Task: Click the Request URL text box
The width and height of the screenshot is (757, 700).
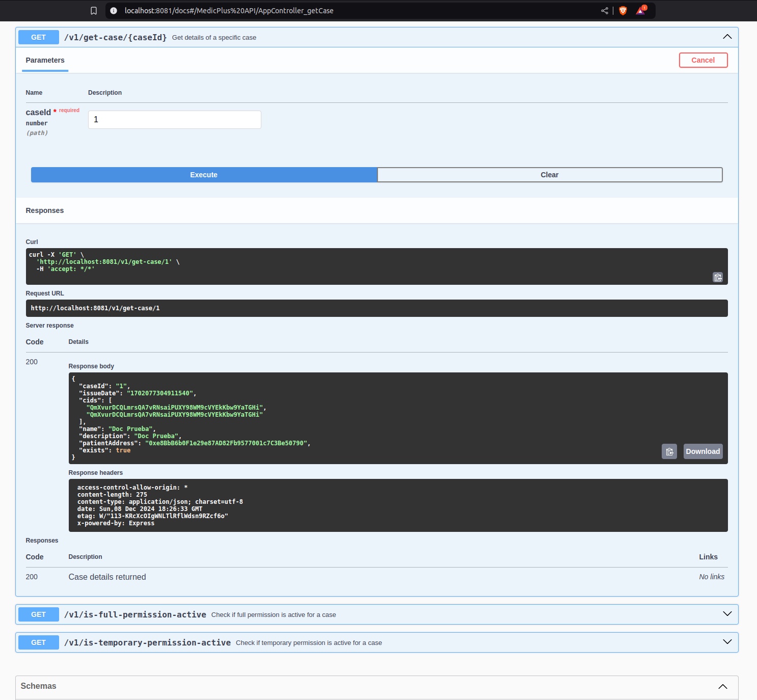Action: pyautogui.click(x=377, y=308)
